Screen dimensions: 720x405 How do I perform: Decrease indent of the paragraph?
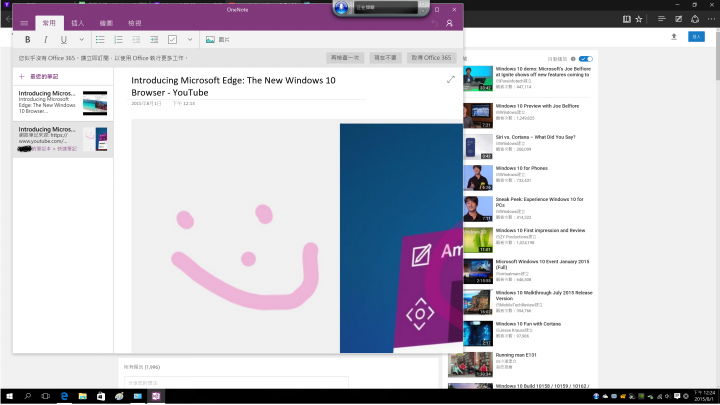coord(136,39)
